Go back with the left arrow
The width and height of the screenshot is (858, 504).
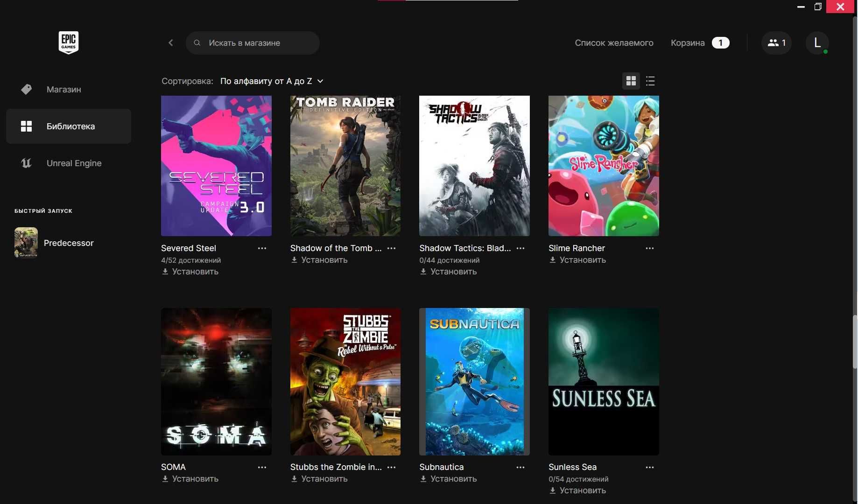click(x=171, y=43)
